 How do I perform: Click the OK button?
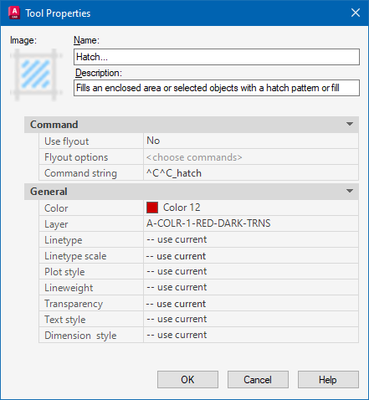coord(188,380)
